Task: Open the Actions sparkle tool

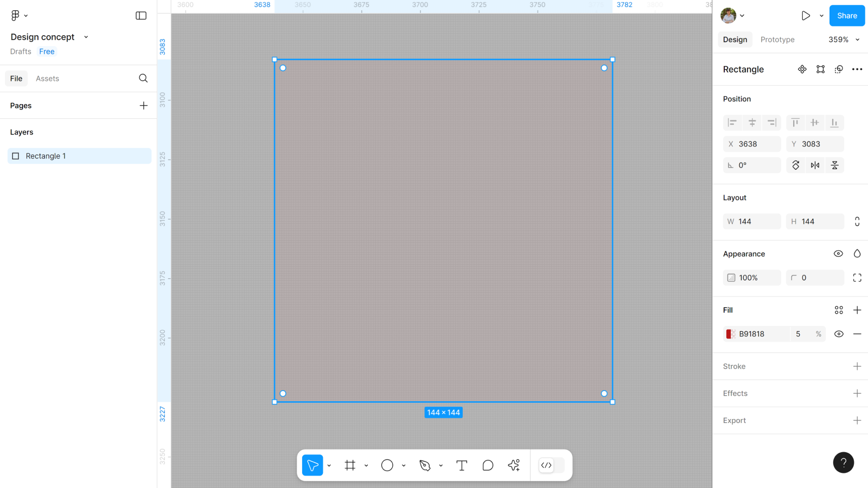Action: pyautogui.click(x=514, y=465)
